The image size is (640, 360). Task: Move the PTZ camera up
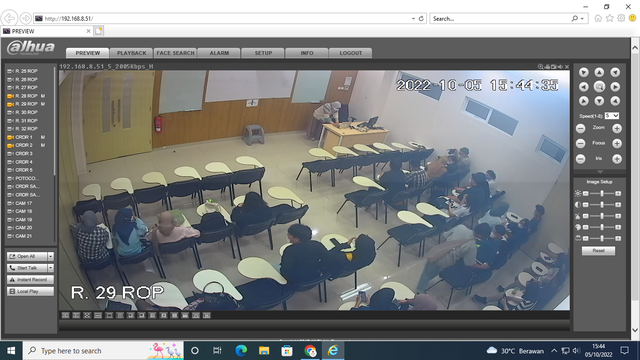pyautogui.click(x=599, y=72)
